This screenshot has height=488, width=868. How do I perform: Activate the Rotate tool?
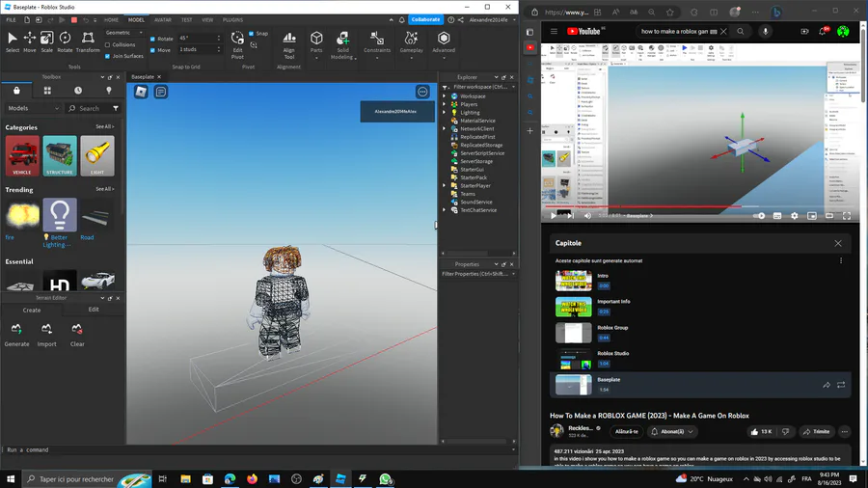pos(65,41)
